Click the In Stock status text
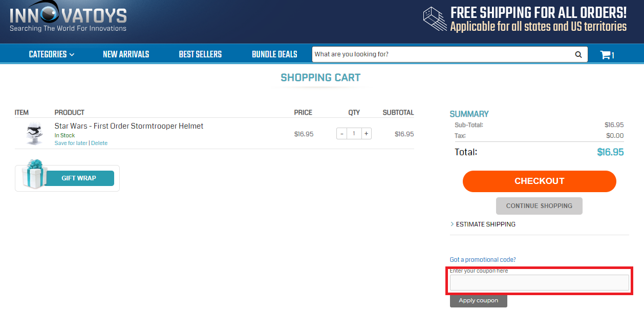This screenshot has height=310, width=644. pyautogui.click(x=65, y=136)
